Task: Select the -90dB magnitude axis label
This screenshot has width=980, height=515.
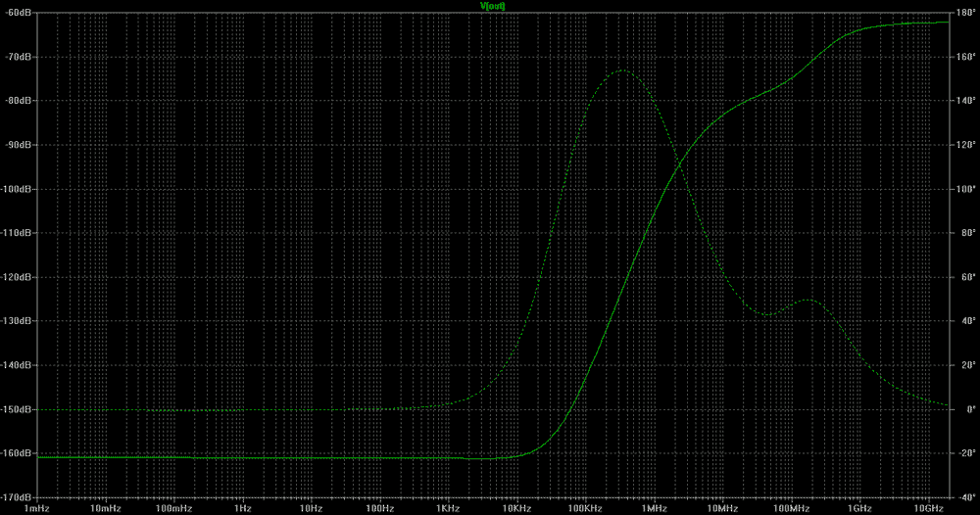Action: [x=16, y=145]
